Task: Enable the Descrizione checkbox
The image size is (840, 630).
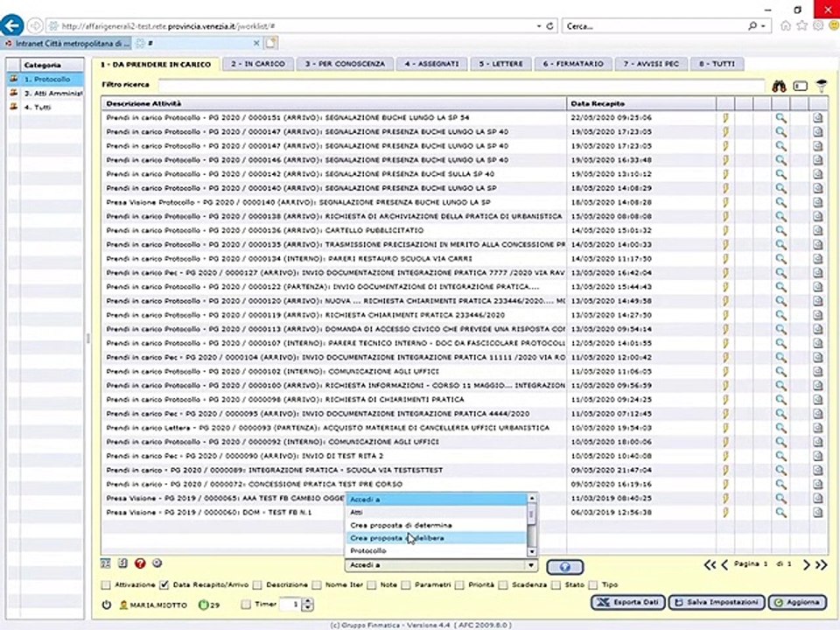Action: [257, 585]
